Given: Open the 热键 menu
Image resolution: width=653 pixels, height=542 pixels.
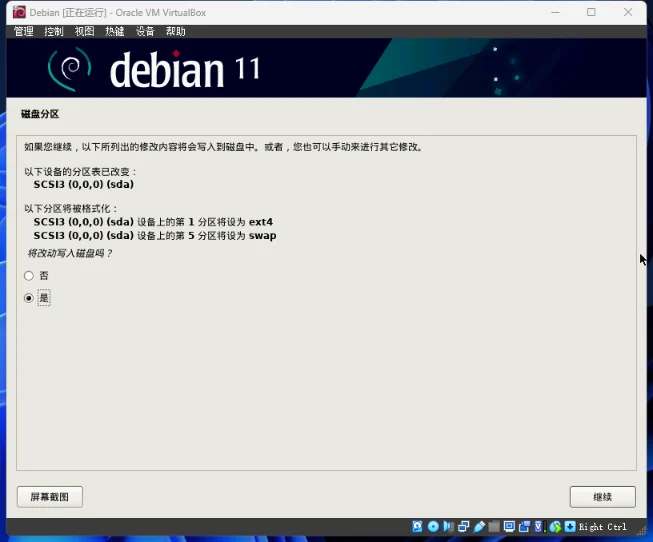Looking at the screenshot, I should (x=115, y=31).
